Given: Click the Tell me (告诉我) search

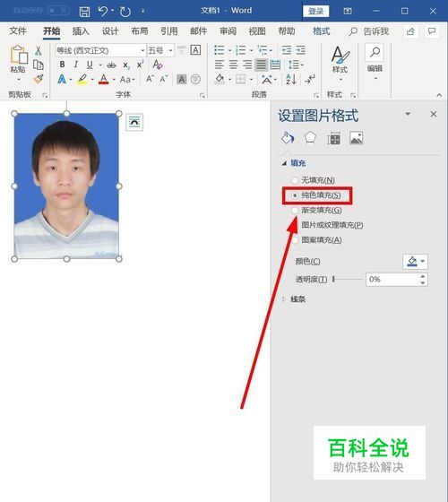Looking at the screenshot, I should pyautogui.click(x=369, y=31).
